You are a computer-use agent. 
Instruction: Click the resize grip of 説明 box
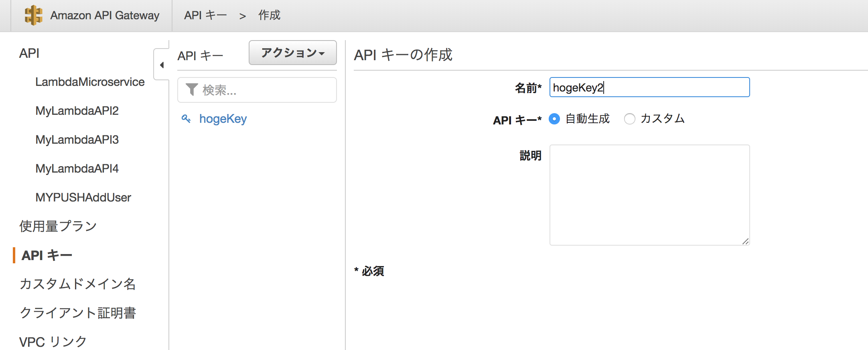pyautogui.click(x=745, y=241)
